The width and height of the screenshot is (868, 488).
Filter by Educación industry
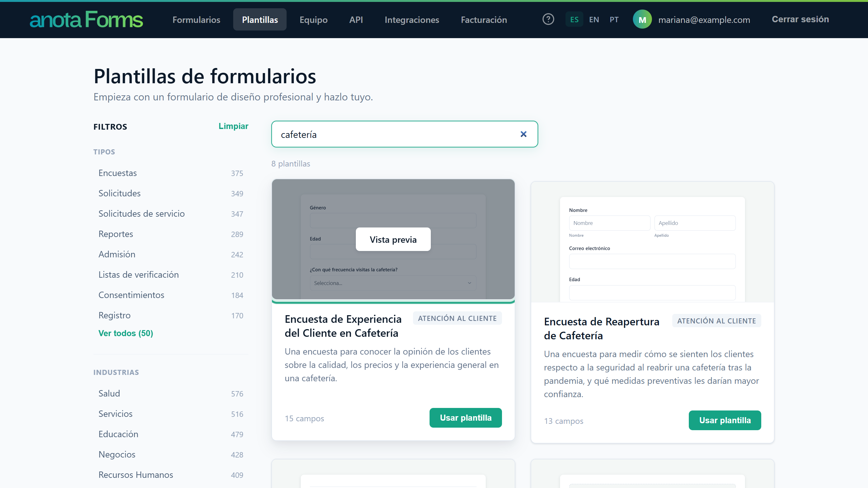(x=171, y=434)
